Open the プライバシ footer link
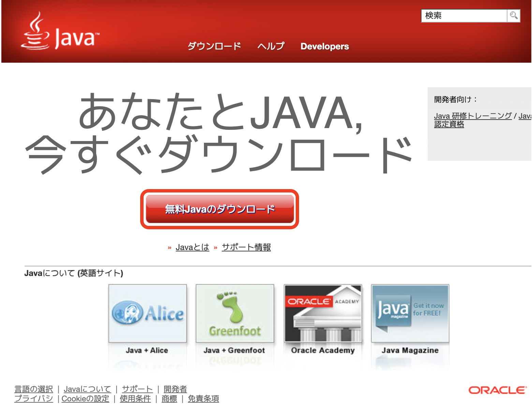Image resolution: width=532 pixels, height=417 pixels. 34,399
